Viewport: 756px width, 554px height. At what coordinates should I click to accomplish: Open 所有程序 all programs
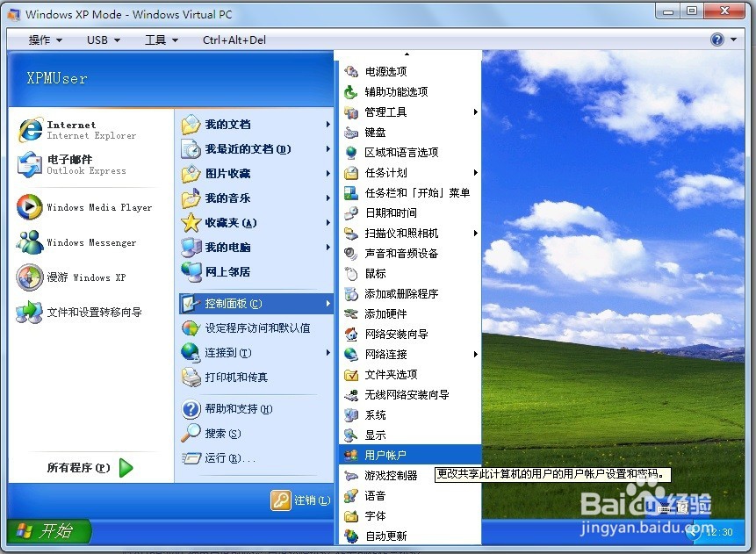[90, 468]
